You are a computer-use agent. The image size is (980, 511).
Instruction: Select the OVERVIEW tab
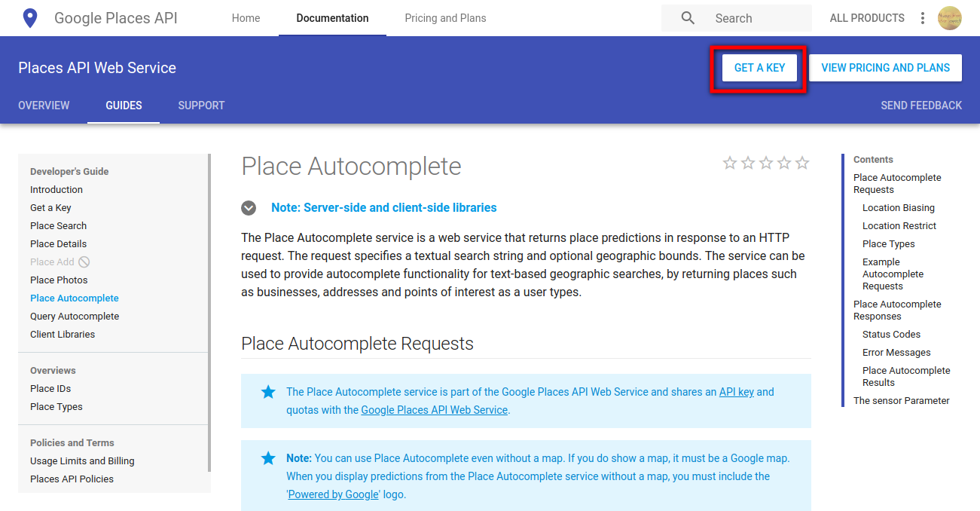(x=44, y=106)
